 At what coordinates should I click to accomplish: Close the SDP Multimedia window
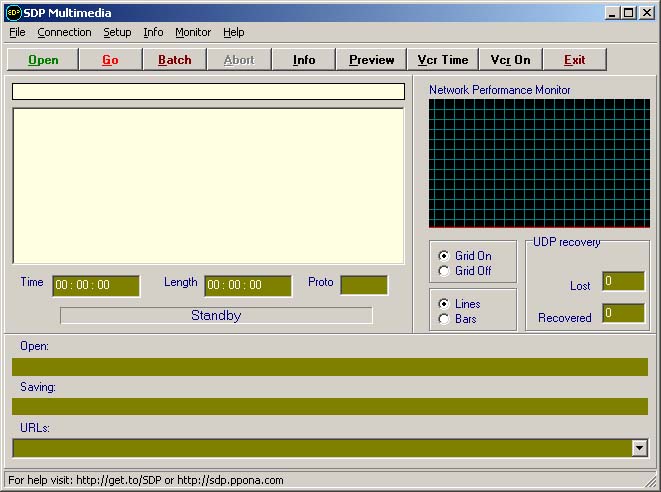(x=647, y=13)
